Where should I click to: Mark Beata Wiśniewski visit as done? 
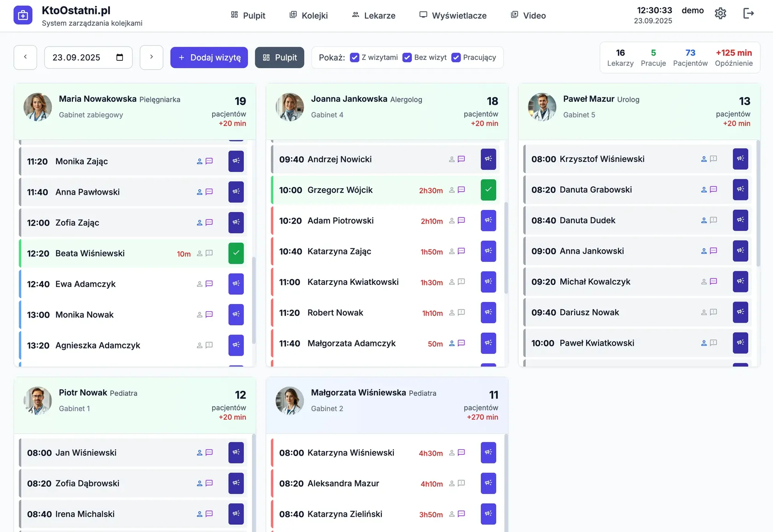coord(236,253)
